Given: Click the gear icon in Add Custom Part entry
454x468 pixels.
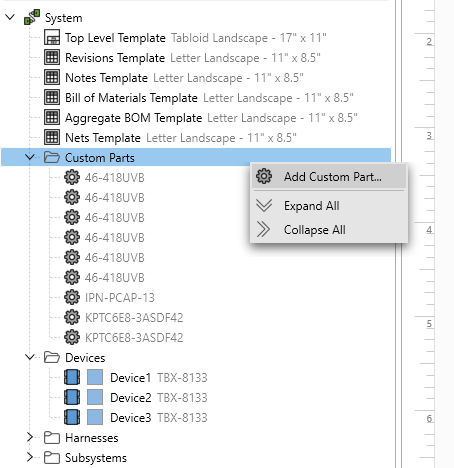Looking at the screenshot, I should click(264, 176).
